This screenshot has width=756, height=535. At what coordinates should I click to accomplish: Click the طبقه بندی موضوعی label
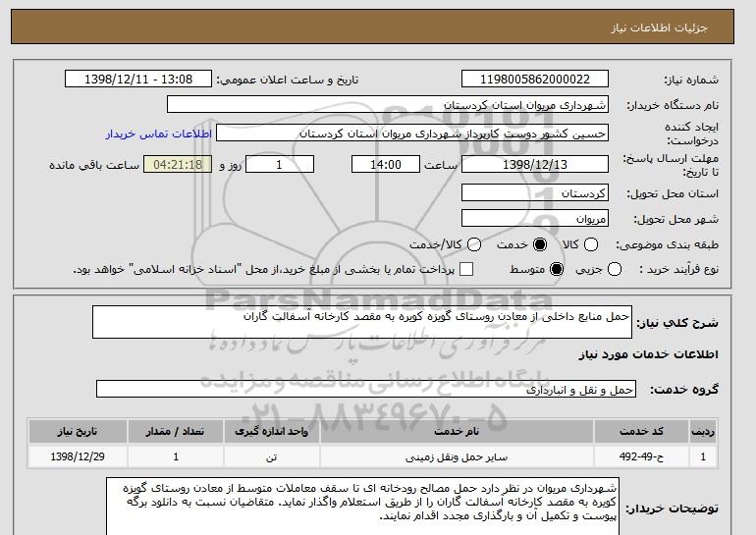[667, 244]
